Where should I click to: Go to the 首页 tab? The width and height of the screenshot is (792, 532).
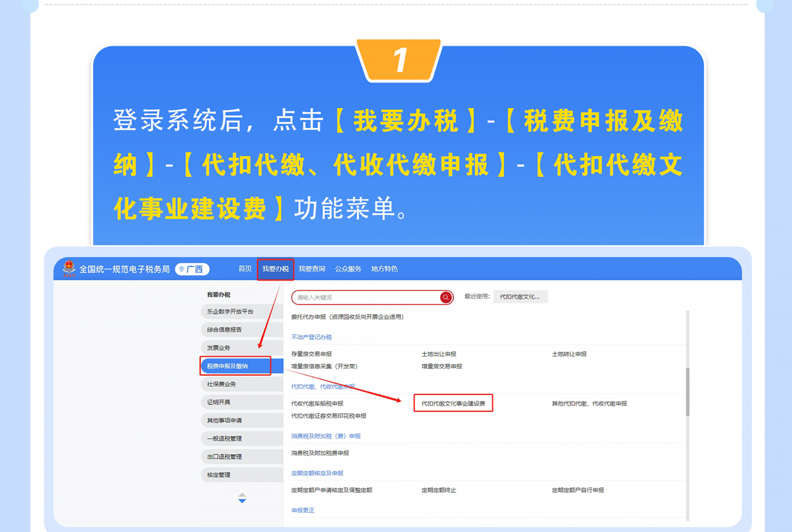(x=245, y=269)
